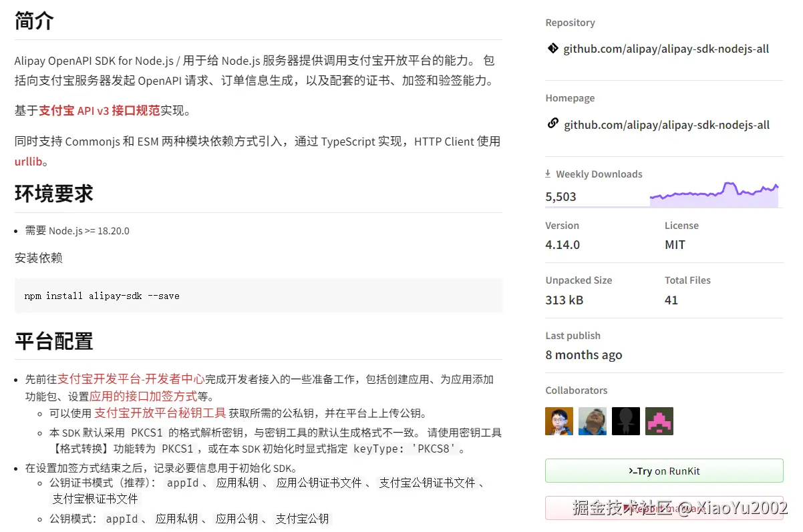Click the npm install alipay-sdk --save code block

pyautogui.click(x=259, y=296)
